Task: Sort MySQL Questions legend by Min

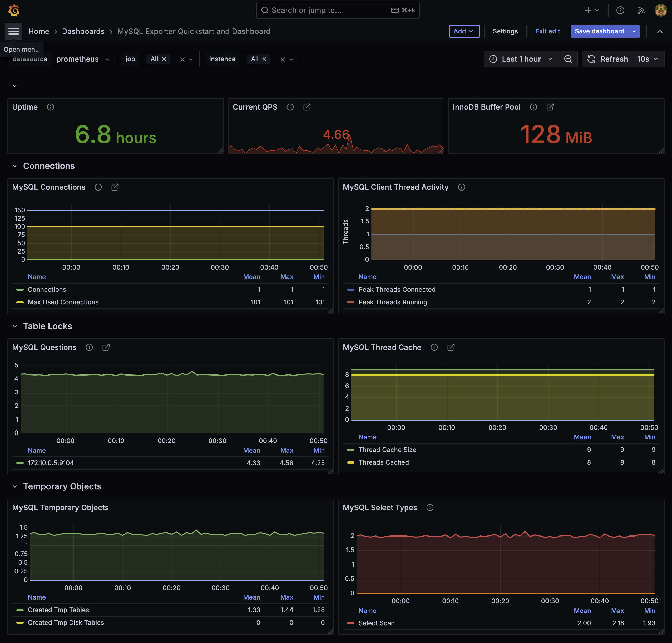Action: (319, 451)
